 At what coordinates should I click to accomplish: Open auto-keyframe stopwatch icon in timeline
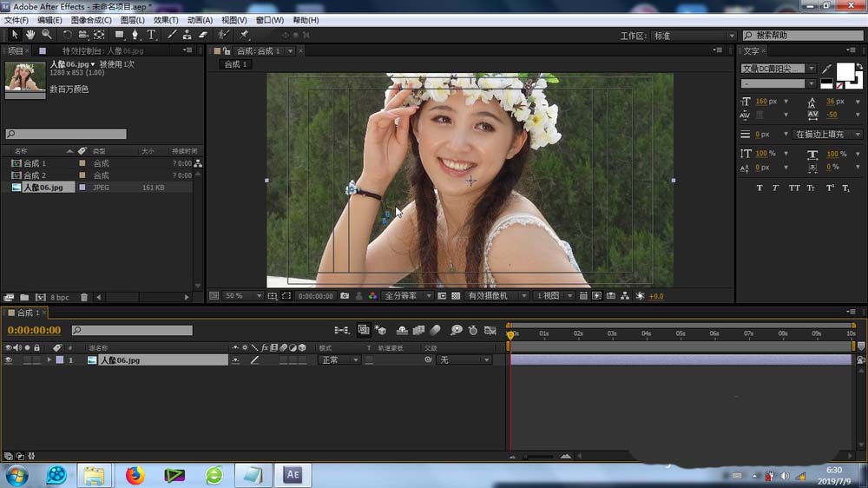pyautogui.click(x=473, y=330)
